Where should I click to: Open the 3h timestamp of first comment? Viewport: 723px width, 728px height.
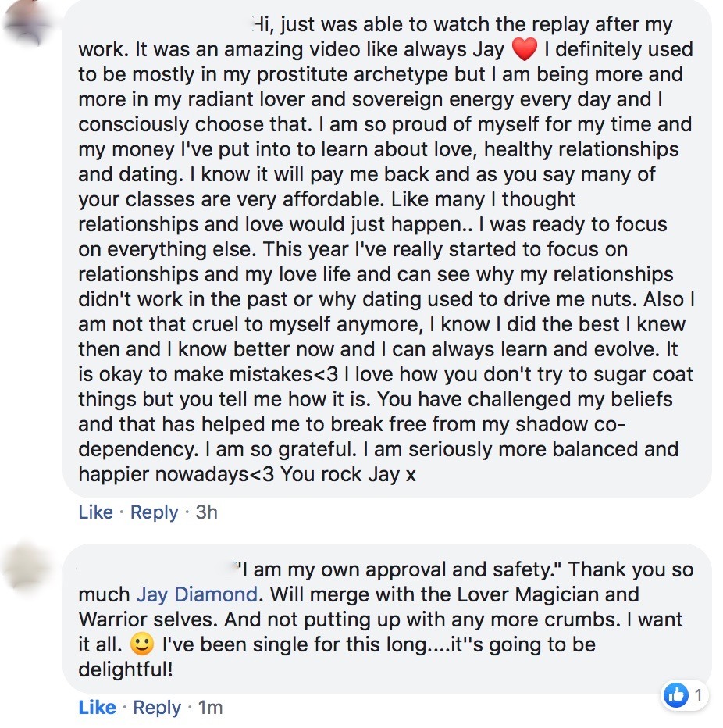coord(206,512)
